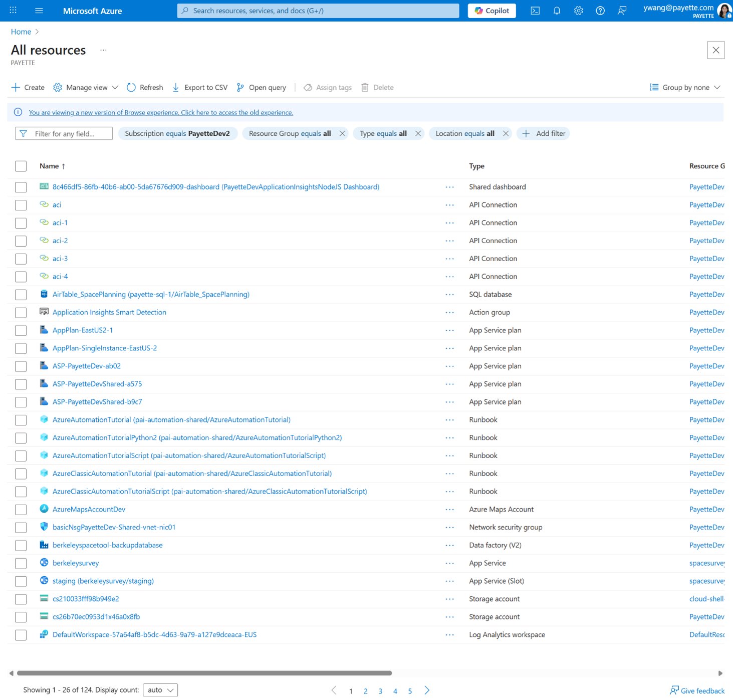Viewport: 733px width, 700px height.
Task: Click Add filter
Action: 544,133
